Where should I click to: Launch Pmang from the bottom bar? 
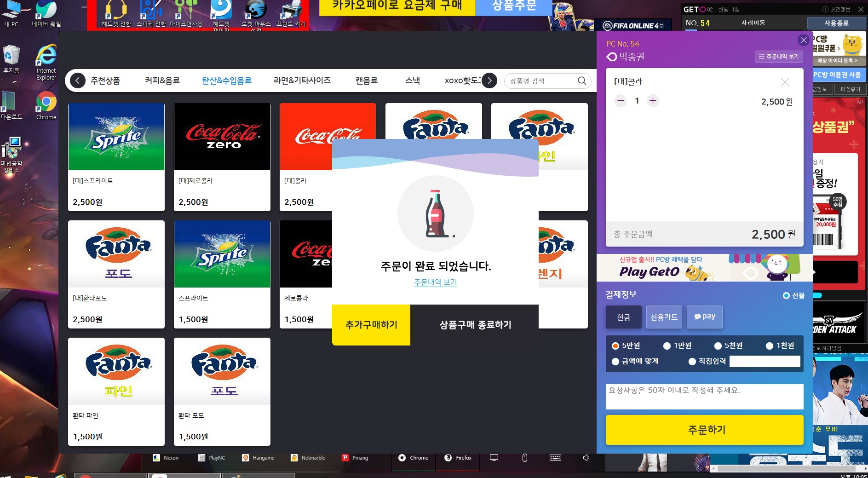coord(355,458)
